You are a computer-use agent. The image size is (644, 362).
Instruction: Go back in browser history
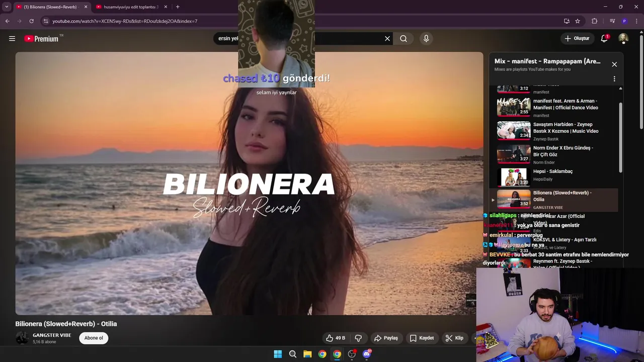[7, 21]
